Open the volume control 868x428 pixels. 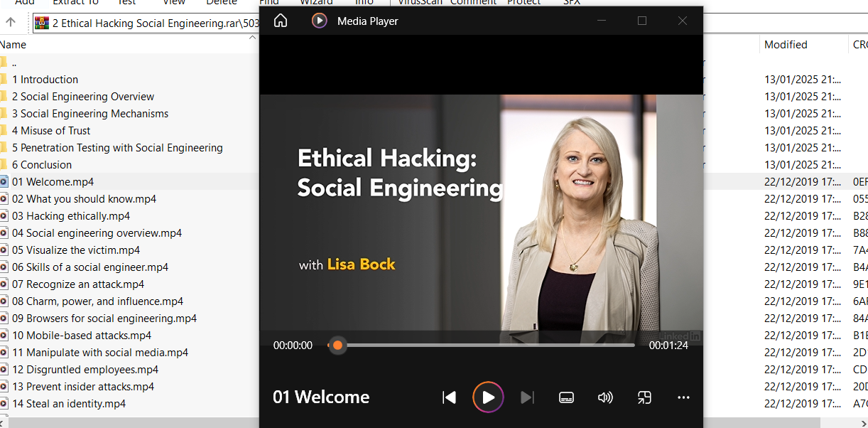[x=605, y=397]
